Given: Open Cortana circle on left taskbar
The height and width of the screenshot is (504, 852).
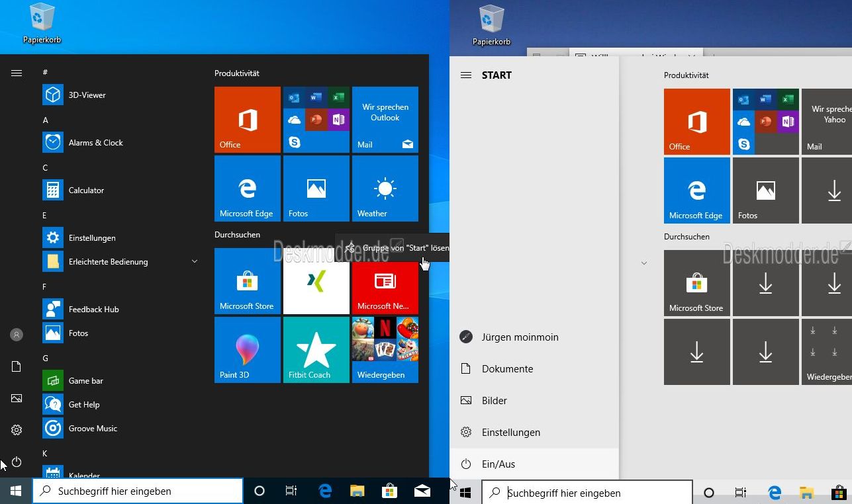Looking at the screenshot, I should point(260,491).
